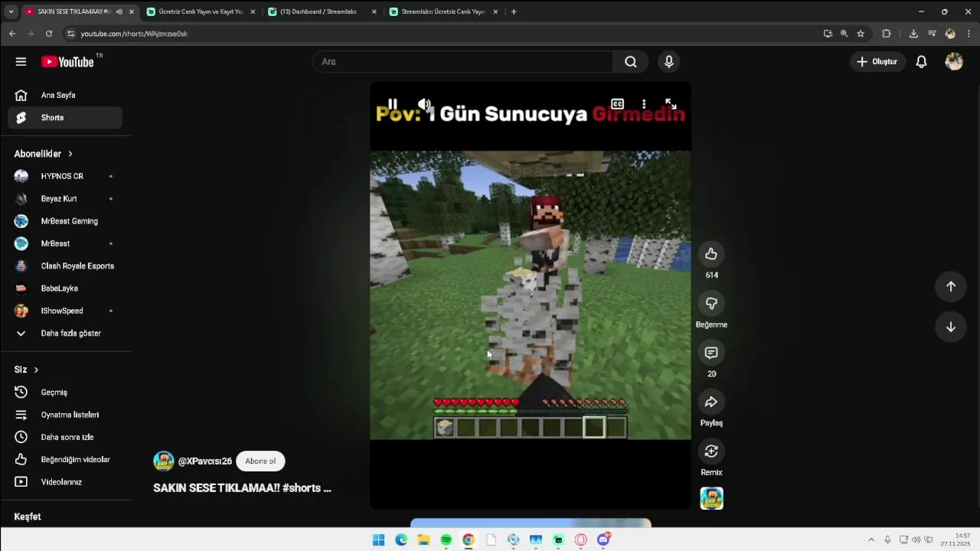The height and width of the screenshot is (551, 980).
Task: Pause the Short video
Action: pos(392,104)
